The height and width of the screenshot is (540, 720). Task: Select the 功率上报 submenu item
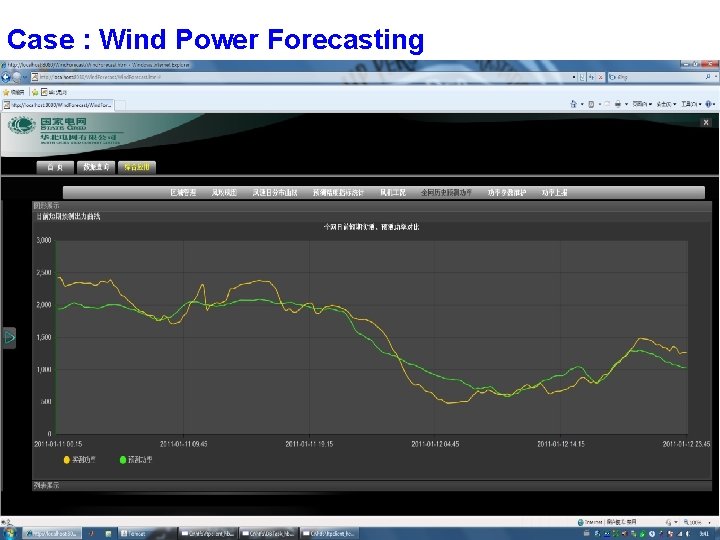554,192
